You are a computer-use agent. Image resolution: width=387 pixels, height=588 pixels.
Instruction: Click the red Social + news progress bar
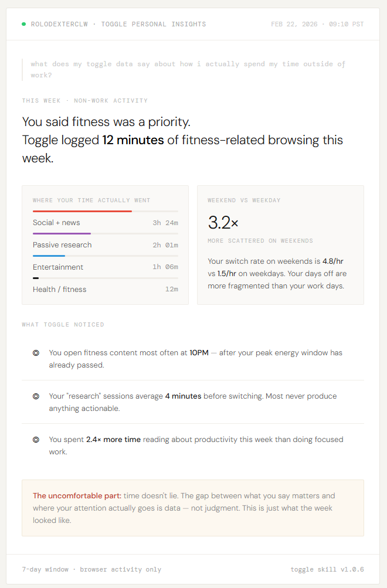(82, 211)
